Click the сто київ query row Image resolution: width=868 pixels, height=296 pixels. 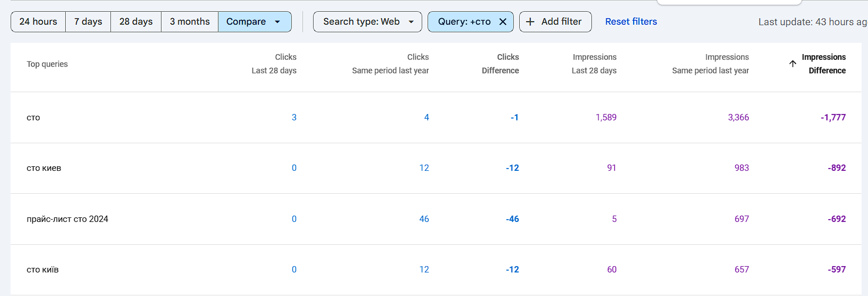[x=43, y=270]
